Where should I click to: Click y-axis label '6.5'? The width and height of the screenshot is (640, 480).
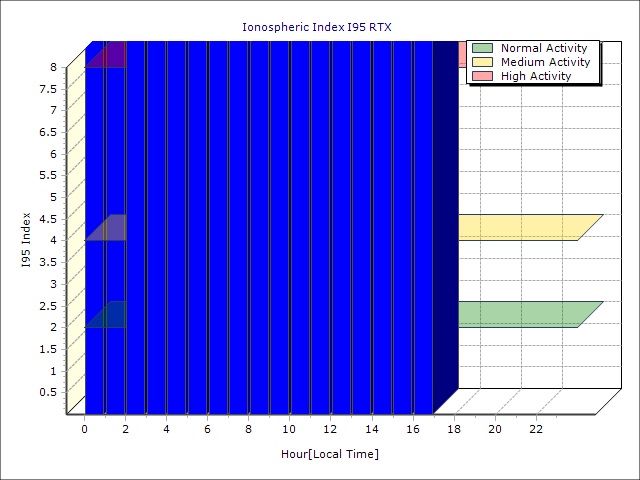pyautogui.click(x=48, y=132)
